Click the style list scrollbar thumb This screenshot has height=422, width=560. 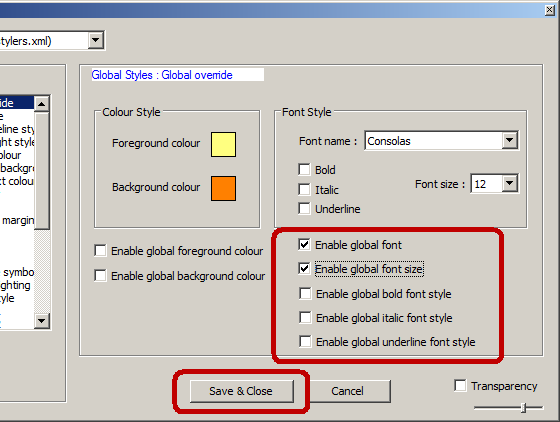click(x=41, y=171)
